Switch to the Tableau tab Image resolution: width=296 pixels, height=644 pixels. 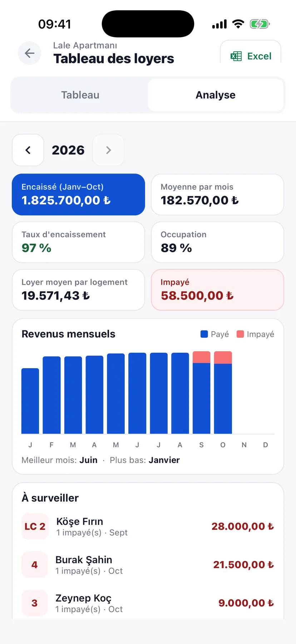(80, 95)
